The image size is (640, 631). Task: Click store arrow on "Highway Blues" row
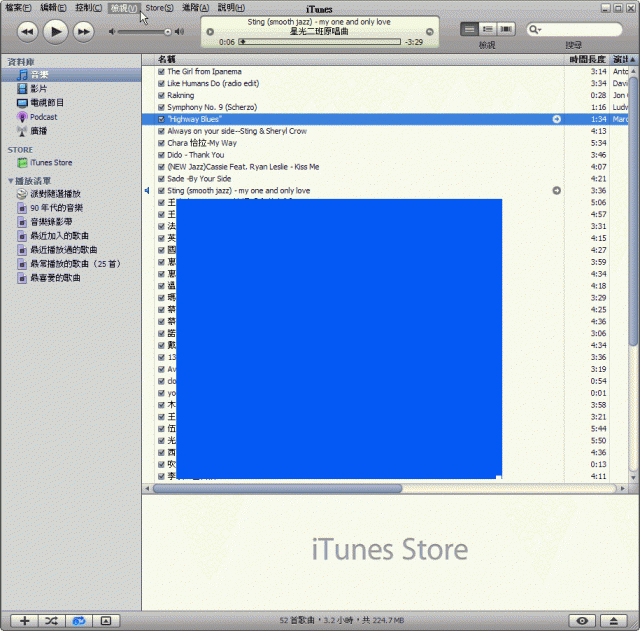point(556,119)
